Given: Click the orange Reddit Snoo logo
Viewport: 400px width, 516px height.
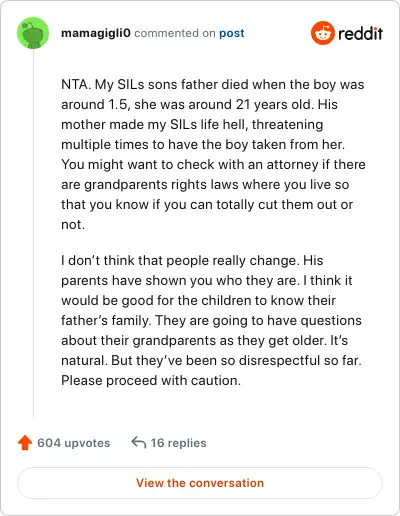Looking at the screenshot, I should tap(322, 33).
